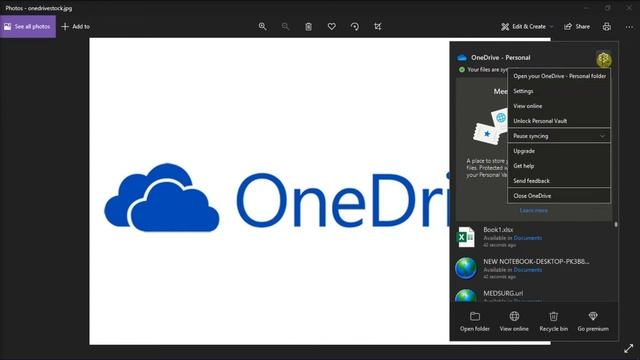Open Edit & Create menu
640x360 pixels.
click(x=527, y=27)
